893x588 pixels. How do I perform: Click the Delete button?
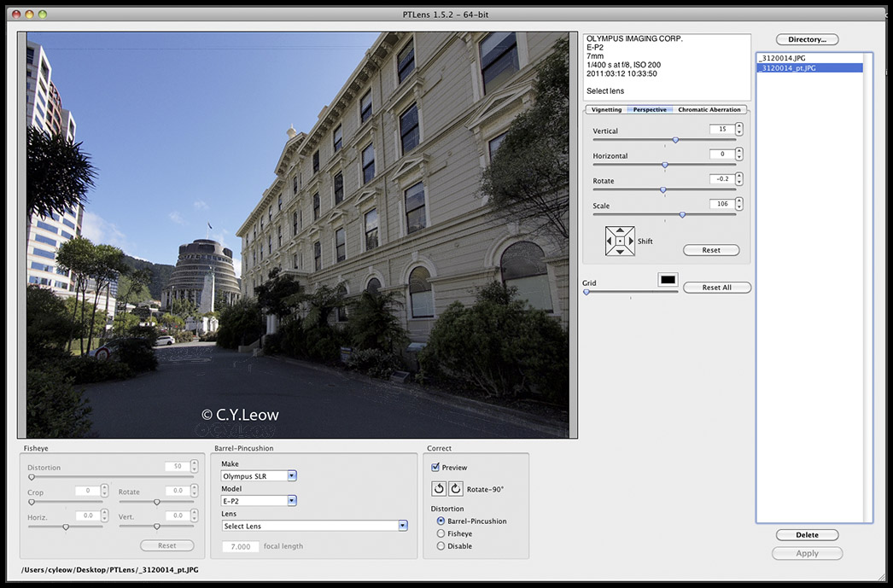click(807, 534)
